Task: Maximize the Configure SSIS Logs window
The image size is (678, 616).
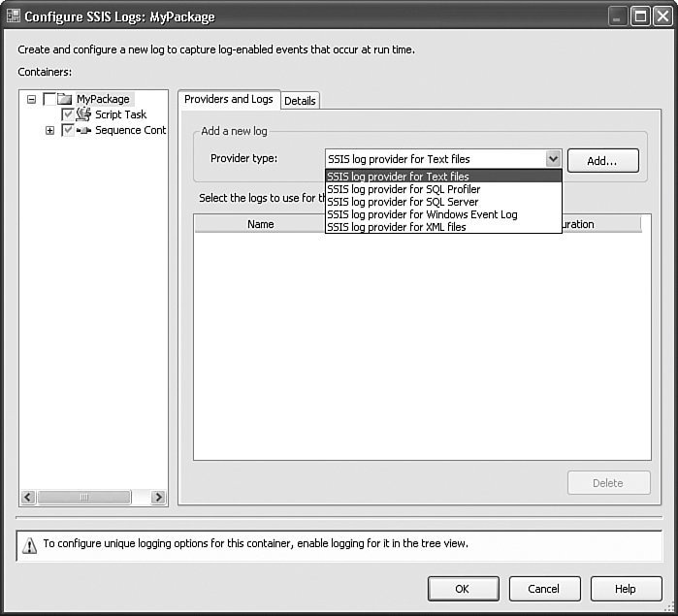Action: (640, 16)
